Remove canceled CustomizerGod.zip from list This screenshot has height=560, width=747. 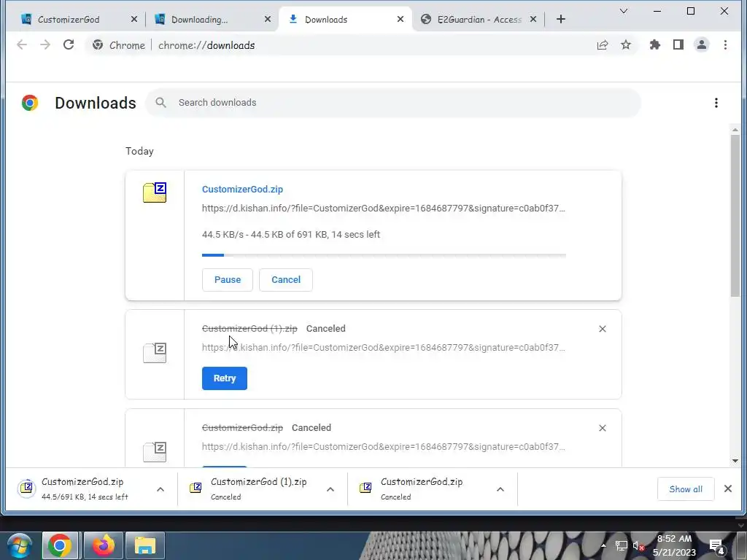pos(602,428)
